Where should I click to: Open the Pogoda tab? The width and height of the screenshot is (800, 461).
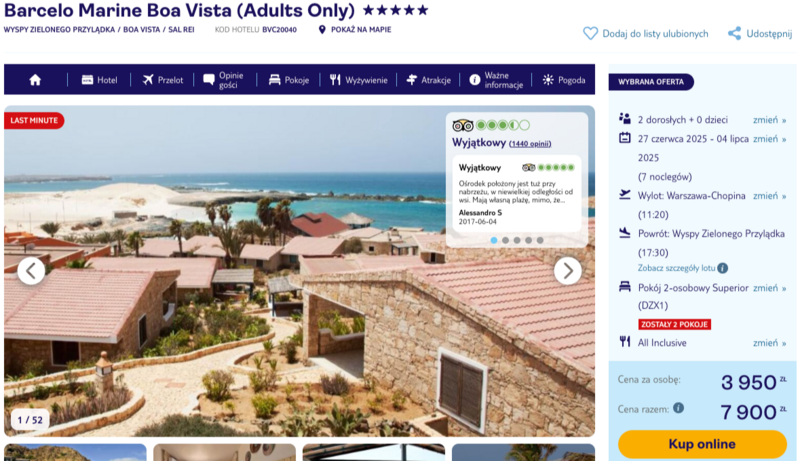coord(564,80)
